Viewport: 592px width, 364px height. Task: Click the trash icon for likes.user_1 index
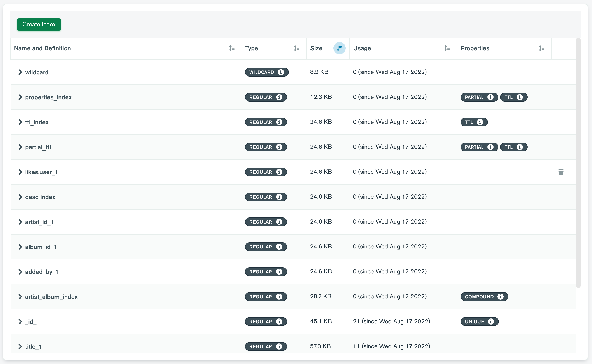click(561, 172)
